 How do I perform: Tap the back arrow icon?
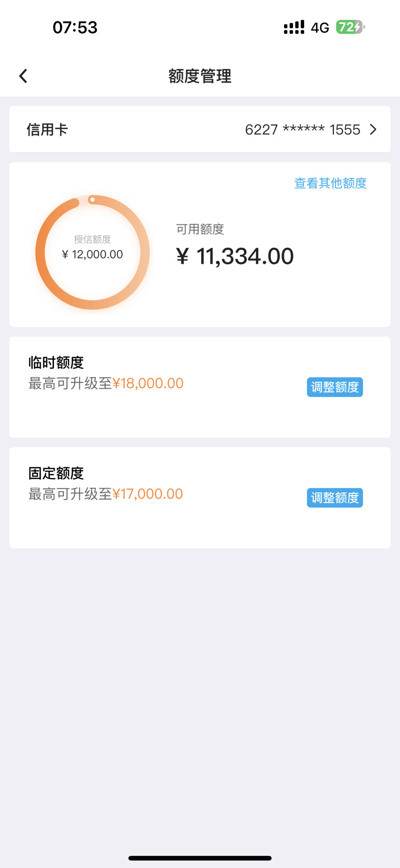click(23, 76)
